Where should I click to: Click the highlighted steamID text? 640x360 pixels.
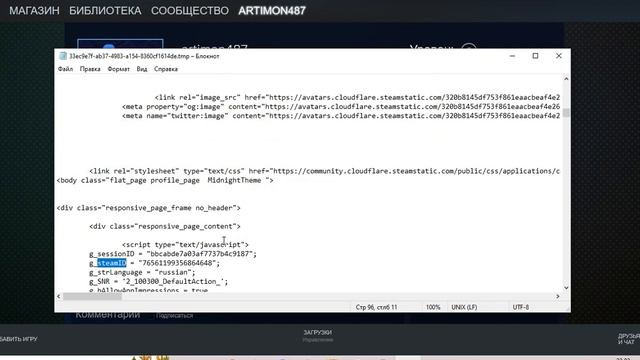(x=111, y=263)
